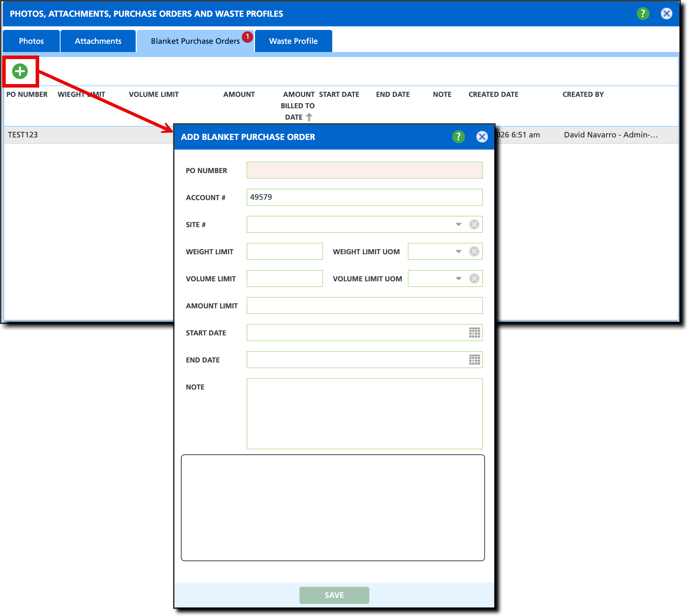Viewport: 688px width, 616px height.
Task: Sort by Amount Billed To Date arrow
Action: pos(309,117)
